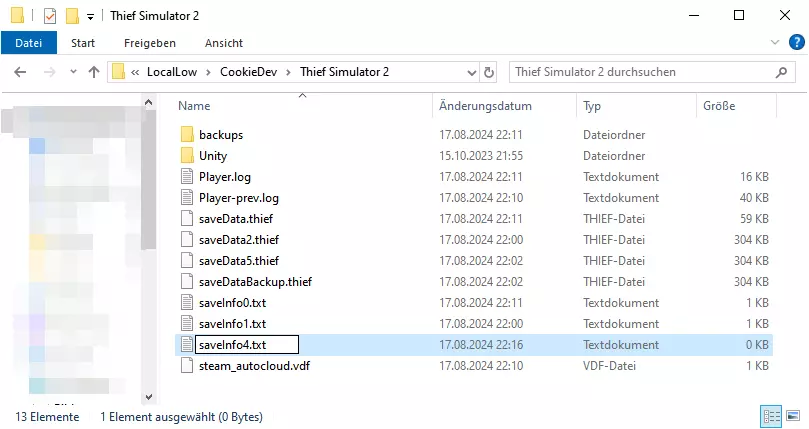The image size is (809, 429).
Task: Click the window folder icon in title bar
Action: (x=18, y=15)
